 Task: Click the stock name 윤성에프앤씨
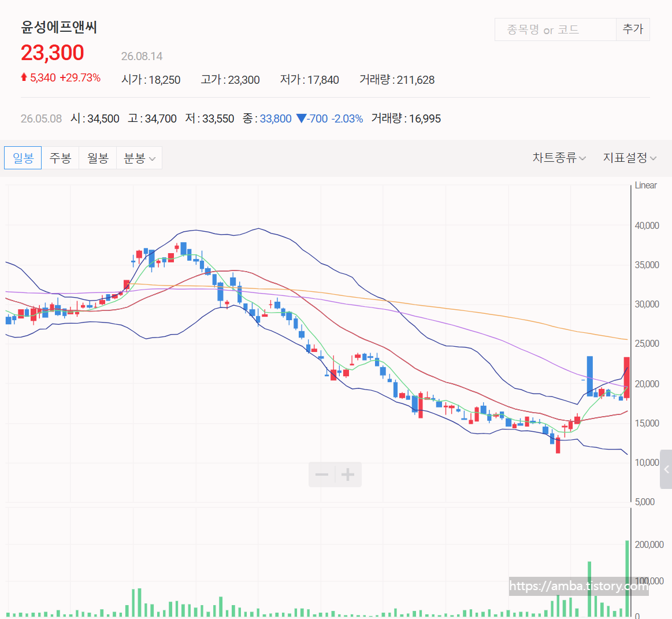[x=59, y=27]
